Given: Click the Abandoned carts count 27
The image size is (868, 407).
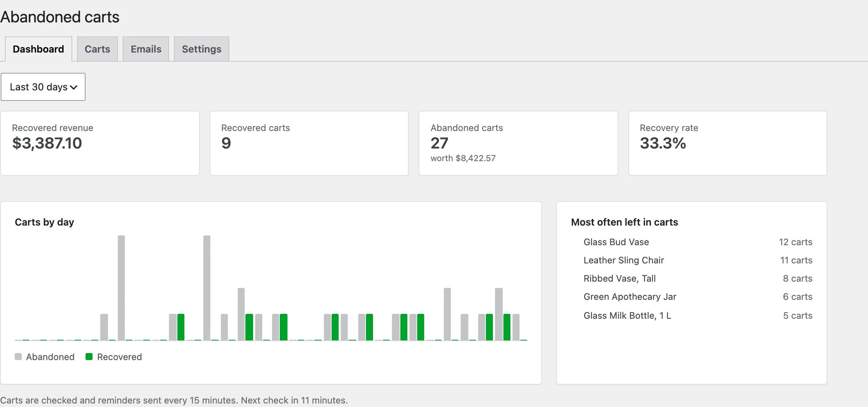Looking at the screenshot, I should [439, 143].
